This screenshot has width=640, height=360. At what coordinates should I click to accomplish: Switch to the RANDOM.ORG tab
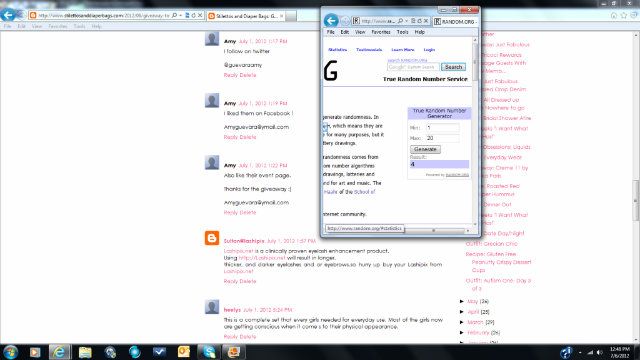point(455,21)
